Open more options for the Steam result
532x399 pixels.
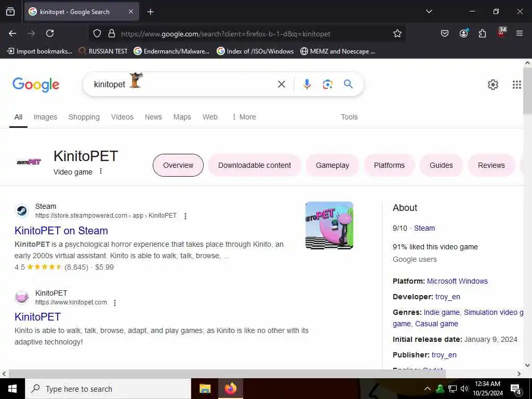pyautogui.click(x=185, y=216)
